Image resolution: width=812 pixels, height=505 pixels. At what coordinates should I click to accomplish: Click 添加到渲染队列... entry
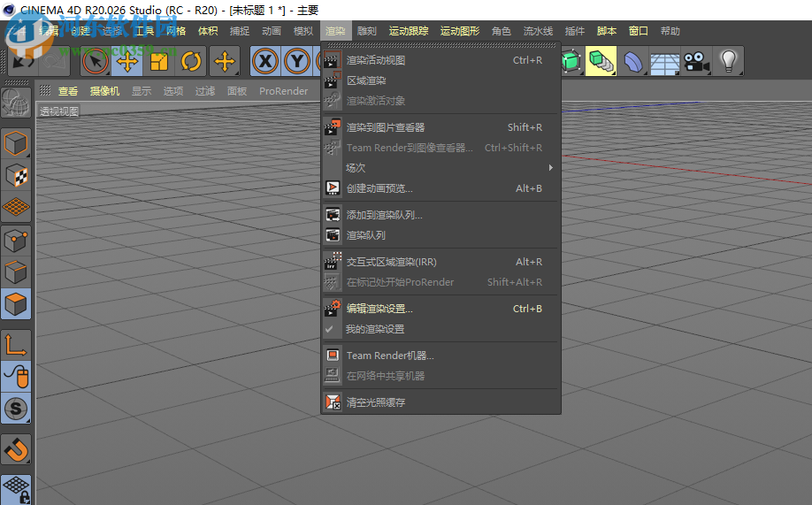tap(440, 215)
